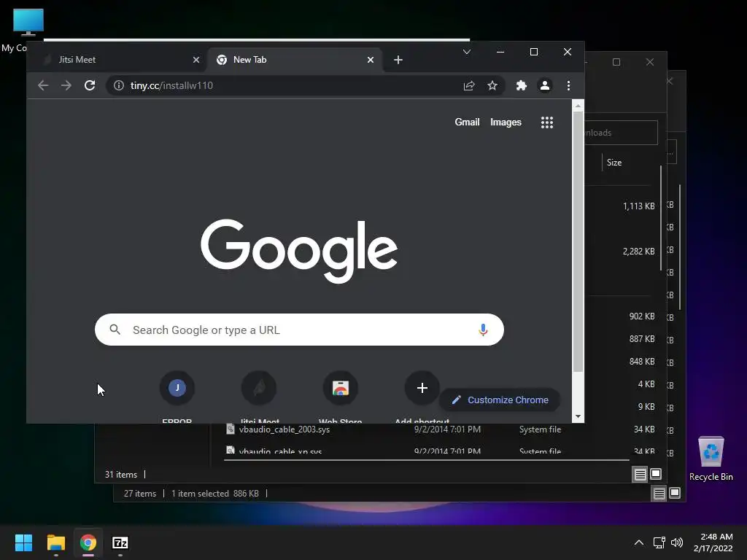Bookmark this tab with the star icon

coord(492,85)
